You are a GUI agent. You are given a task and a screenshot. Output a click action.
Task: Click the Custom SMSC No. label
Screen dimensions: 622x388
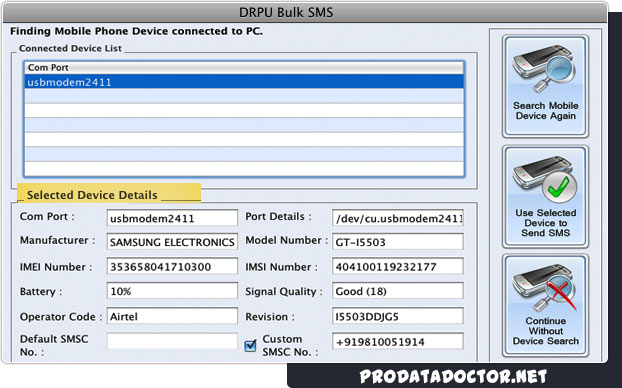click(x=290, y=345)
